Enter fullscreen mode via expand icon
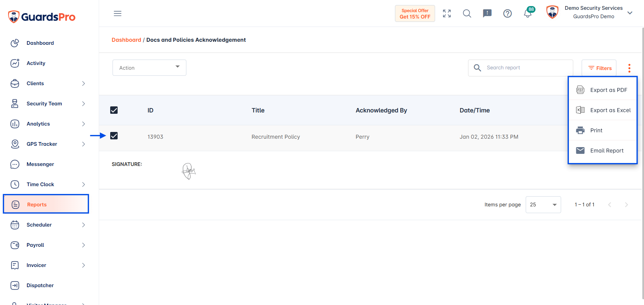644x305 pixels. pyautogui.click(x=447, y=13)
